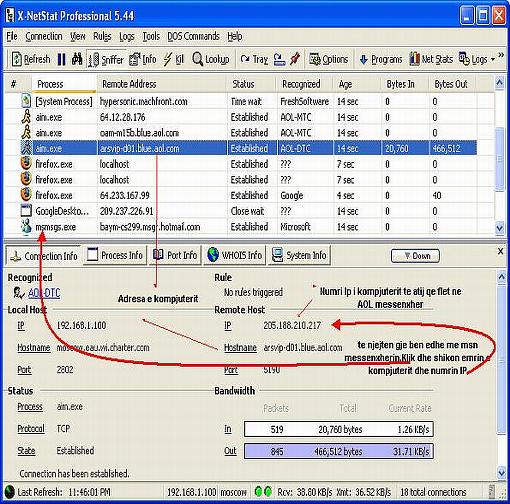The image size is (510, 504).
Task: Click the Refresh toolbar button
Action: pyautogui.click(x=31, y=60)
